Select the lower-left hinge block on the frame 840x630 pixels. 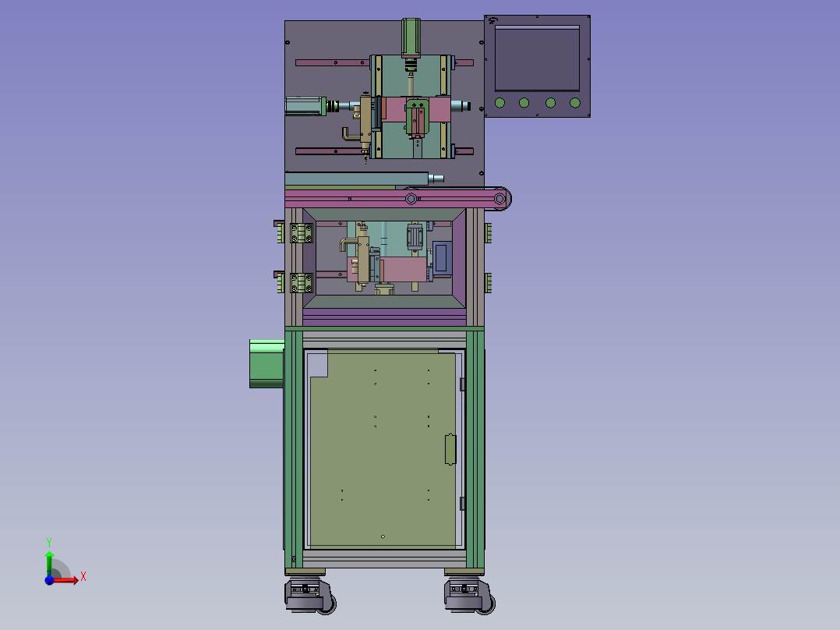pyautogui.click(x=301, y=282)
